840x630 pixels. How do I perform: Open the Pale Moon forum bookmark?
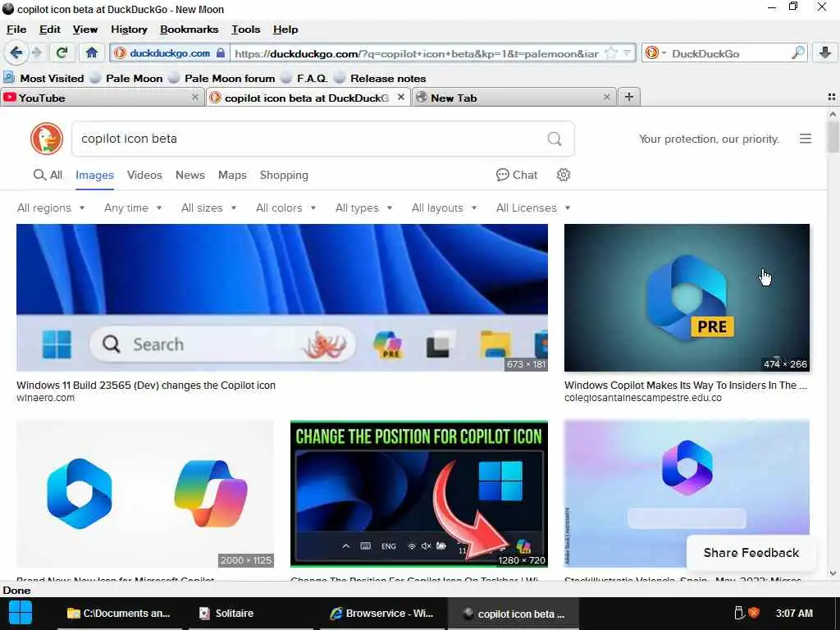(x=222, y=78)
